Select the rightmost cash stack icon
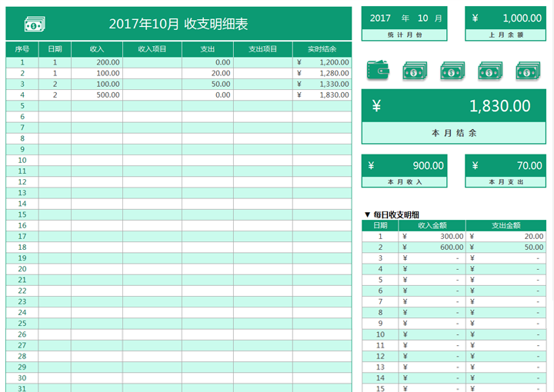 527,71
